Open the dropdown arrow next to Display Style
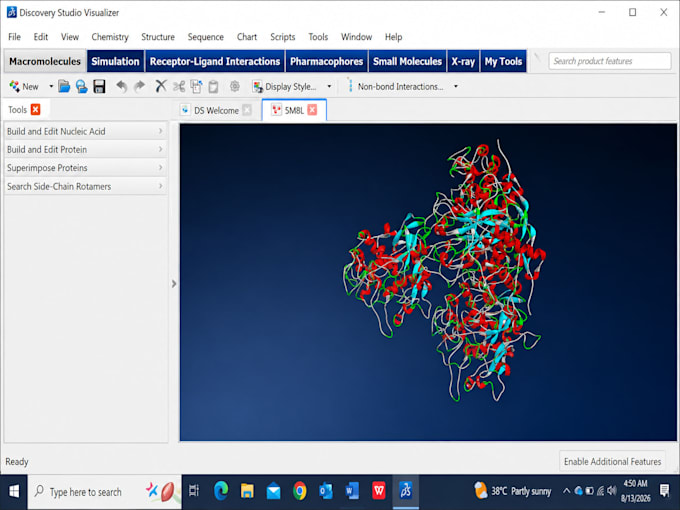This screenshot has height=510, width=680. (329, 87)
